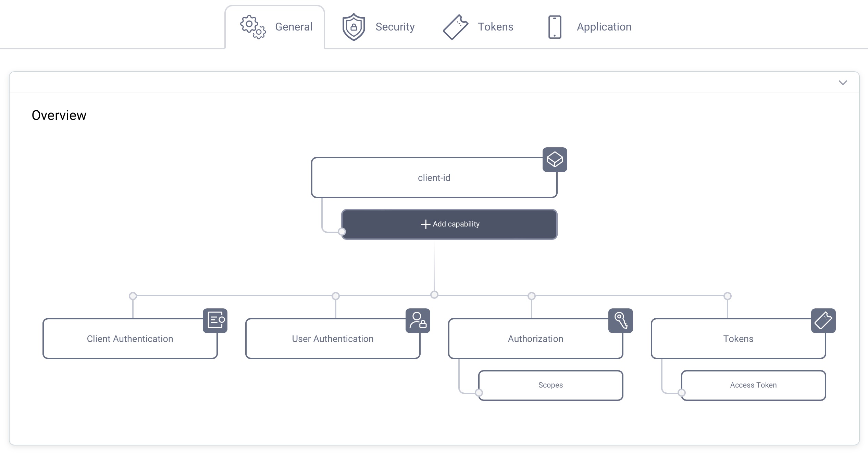This screenshot has width=868, height=453.
Task: Click the Add capability button
Action: 449,224
